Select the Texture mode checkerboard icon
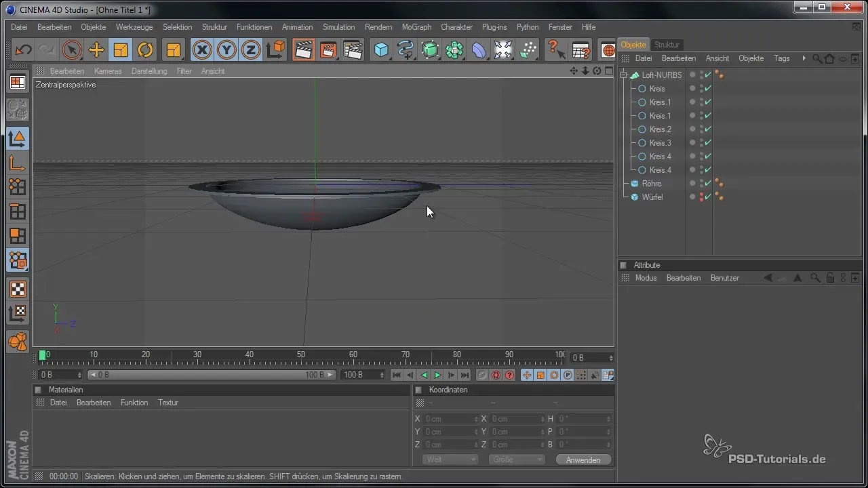Viewport: 868px width, 488px height. point(18,289)
